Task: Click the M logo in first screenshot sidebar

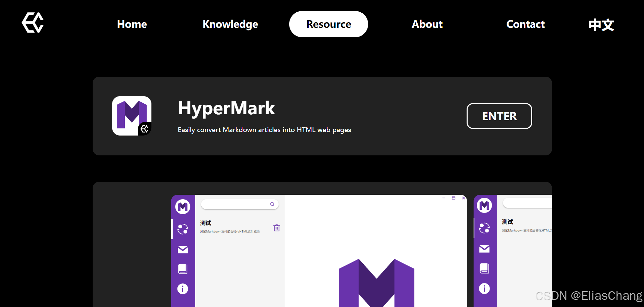Action: tap(183, 207)
